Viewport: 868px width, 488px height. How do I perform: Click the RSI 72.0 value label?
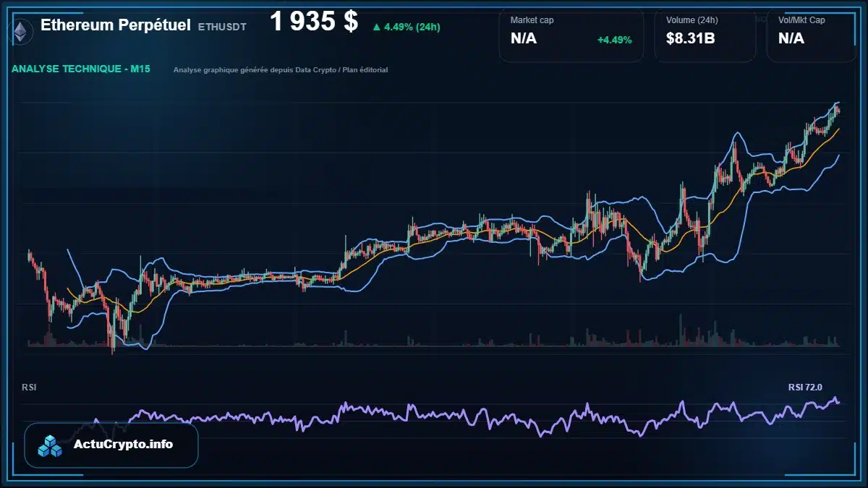(x=805, y=388)
